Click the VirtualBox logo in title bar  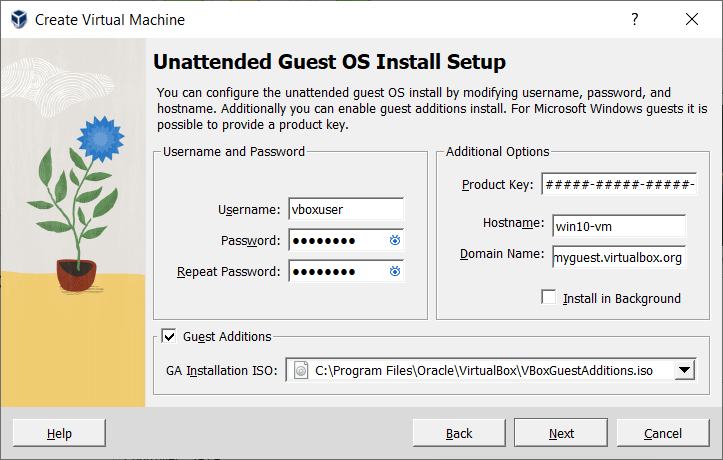(x=19, y=19)
